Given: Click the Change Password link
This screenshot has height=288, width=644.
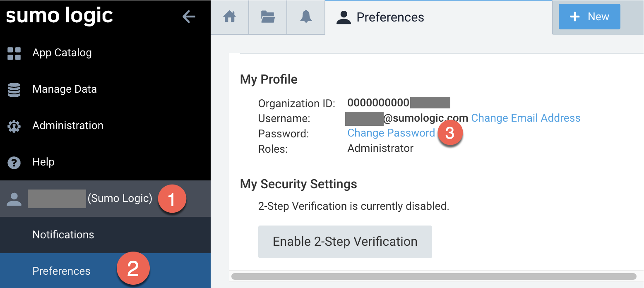Looking at the screenshot, I should (x=391, y=133).
